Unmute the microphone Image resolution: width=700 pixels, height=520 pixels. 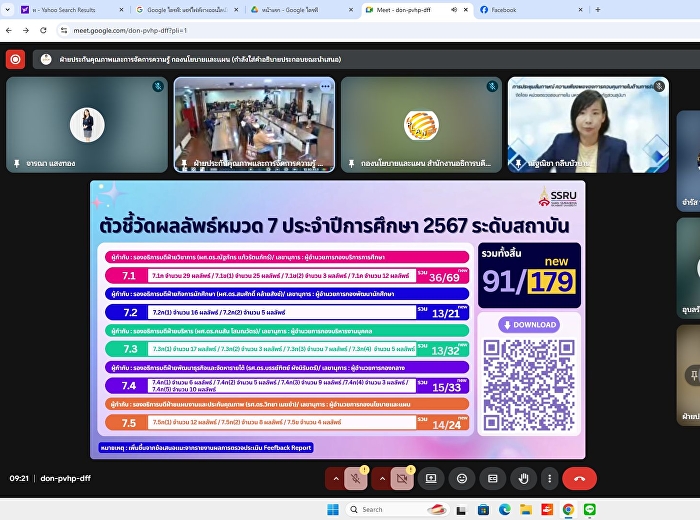pos(354,479)
